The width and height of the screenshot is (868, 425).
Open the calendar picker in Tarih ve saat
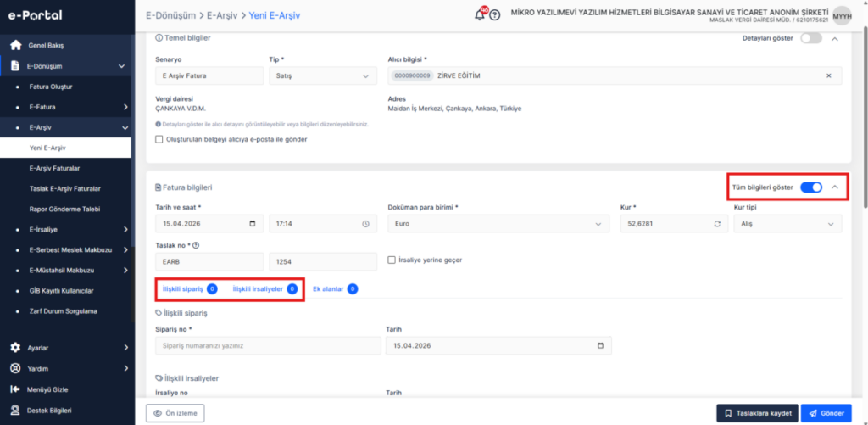[x=253, y=224]
